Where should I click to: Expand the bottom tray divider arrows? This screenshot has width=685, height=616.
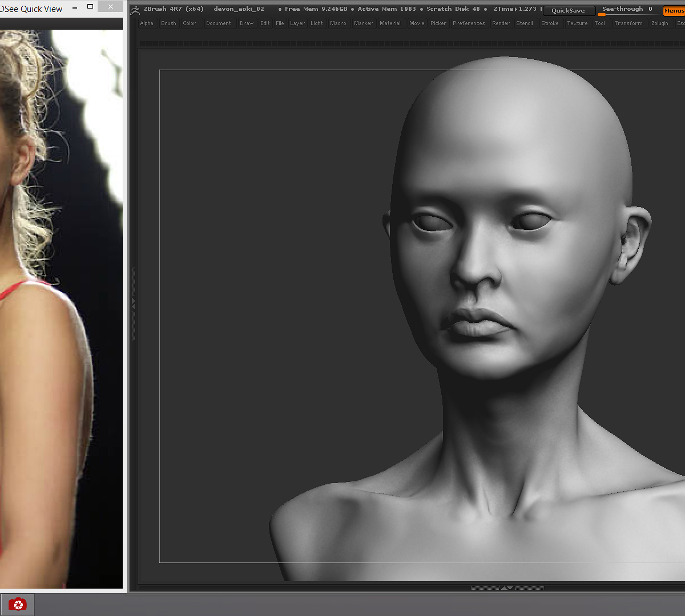(x=506, y=588)
